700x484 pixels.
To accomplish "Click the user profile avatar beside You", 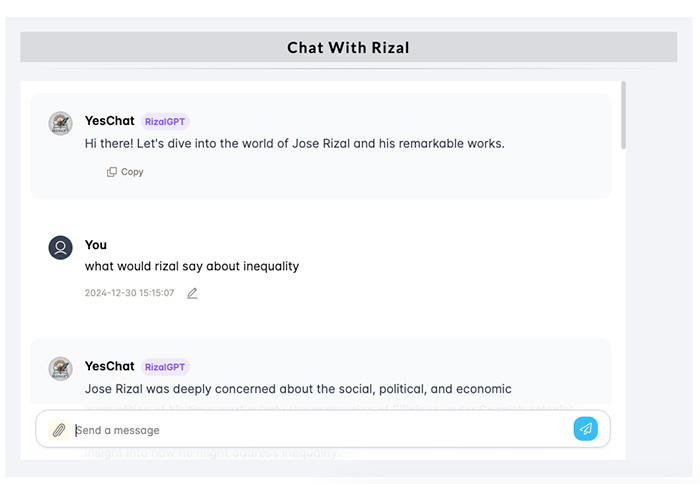I will pos(60,247).
